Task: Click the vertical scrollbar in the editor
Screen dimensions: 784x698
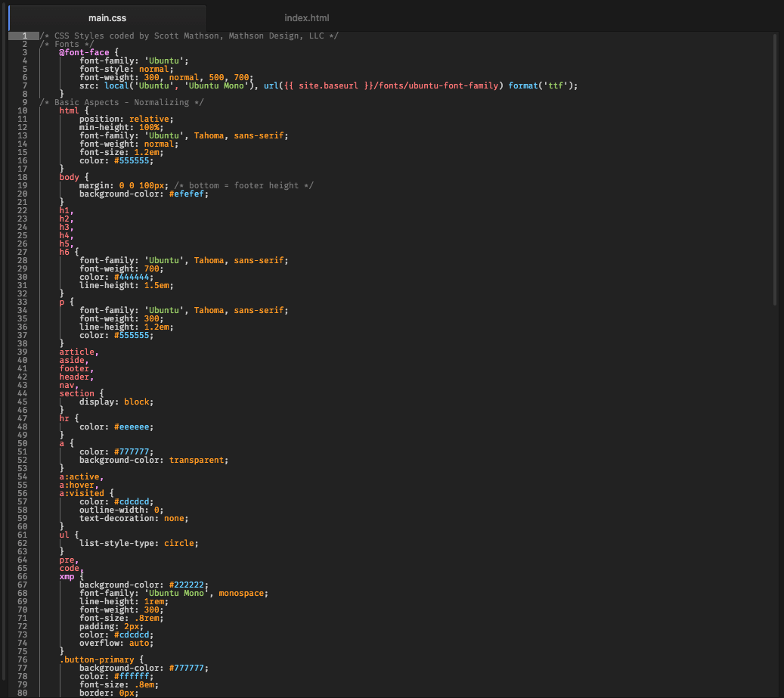Action: [x=776, y=169]
